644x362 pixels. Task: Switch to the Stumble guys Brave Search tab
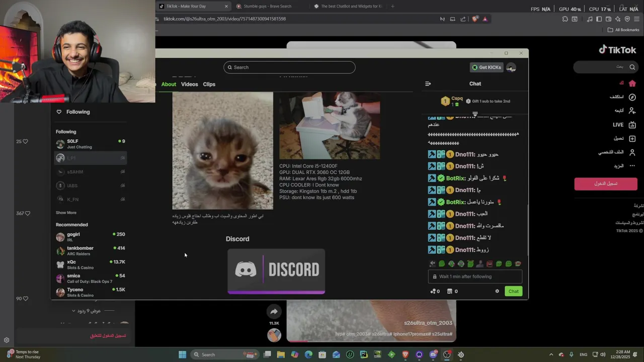pyautogui.click(x=268, y=7)
